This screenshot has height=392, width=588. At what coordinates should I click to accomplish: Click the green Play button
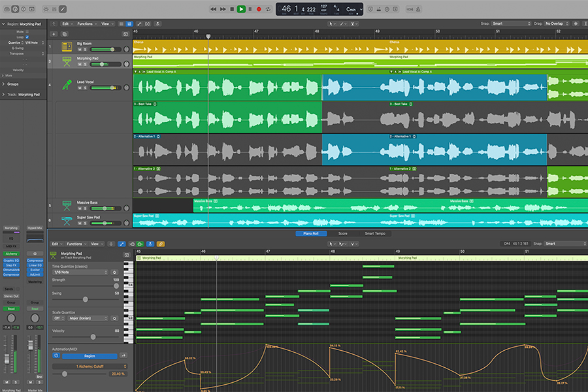coord(241,9)
